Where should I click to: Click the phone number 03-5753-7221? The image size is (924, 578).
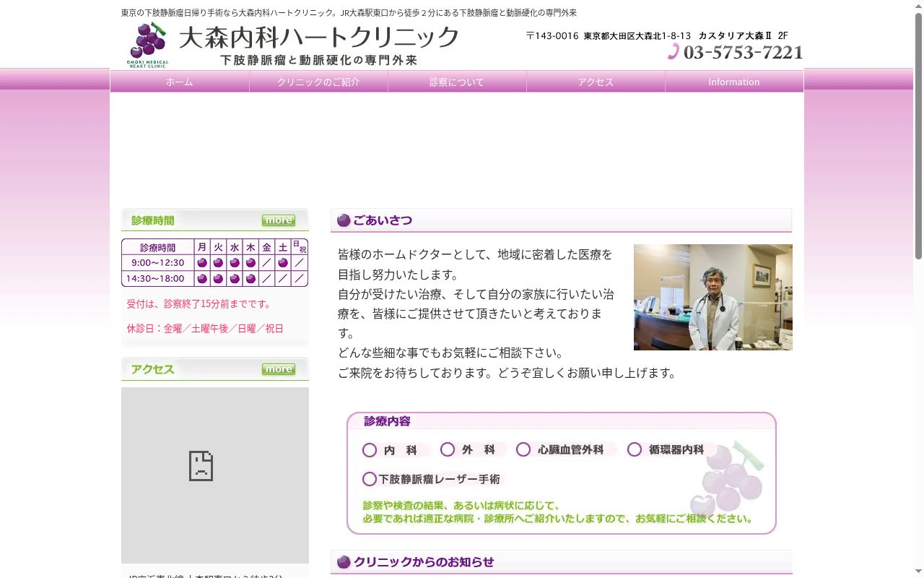(743, 52)
